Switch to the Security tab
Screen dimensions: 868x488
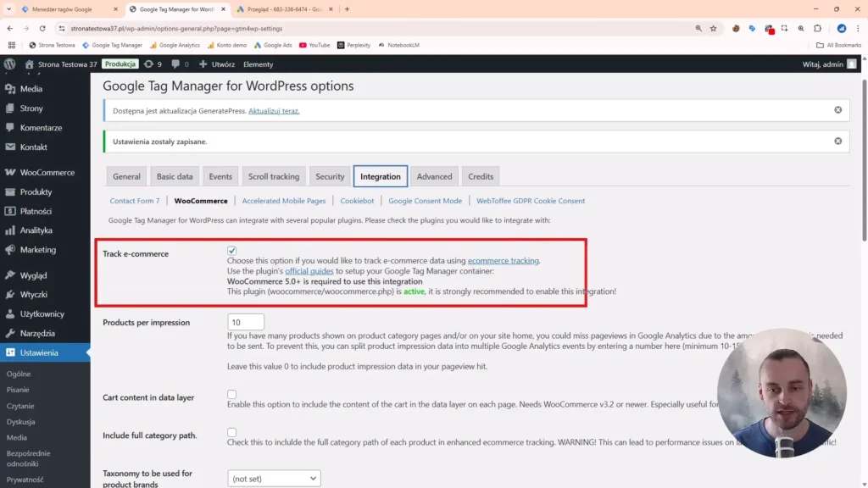[x=330, y=176]
